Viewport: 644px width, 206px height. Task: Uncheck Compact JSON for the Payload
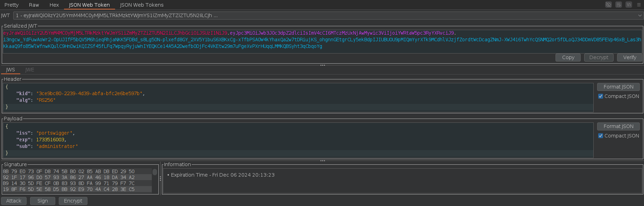click(x=601, y=136)
